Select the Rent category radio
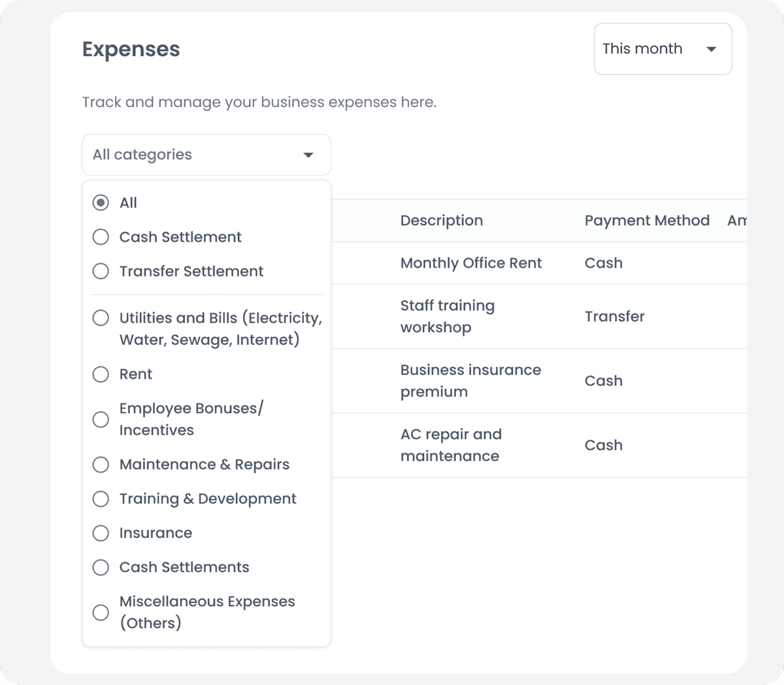784x685 pixels. (x=101, y=374)
